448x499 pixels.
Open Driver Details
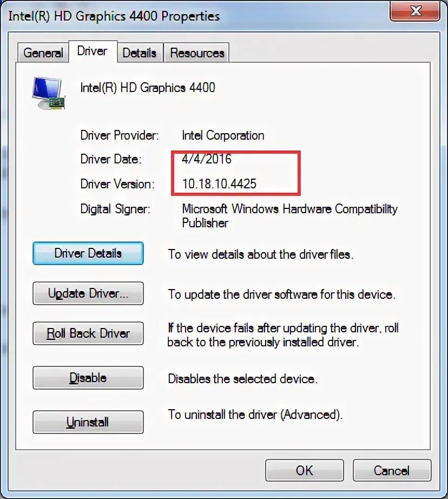[88, 253]
